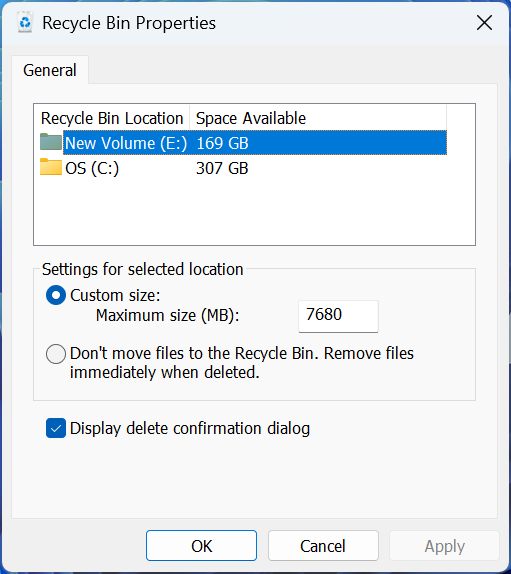Select Don't move files to Recycle Bin option
The image size is (511, 574).
click(56, 354)
